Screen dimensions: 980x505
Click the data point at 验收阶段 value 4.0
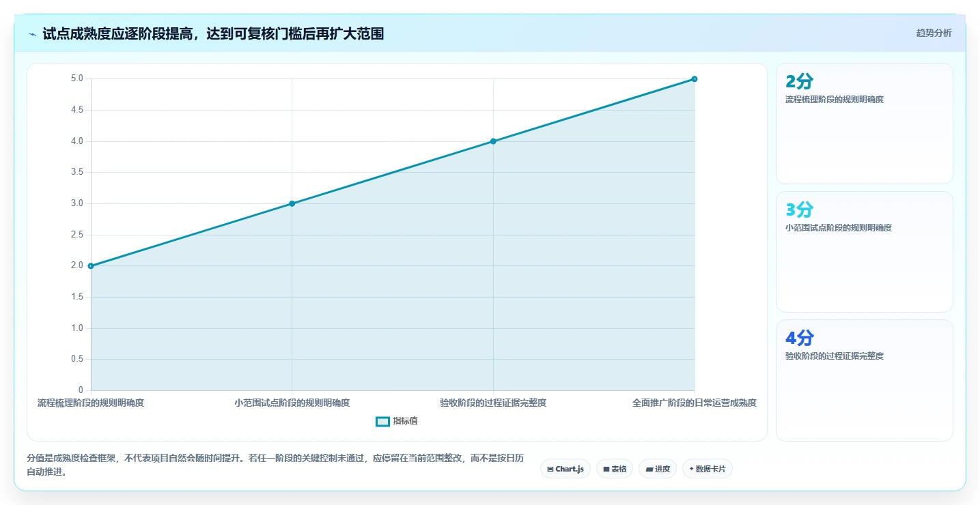click(493, 141)
